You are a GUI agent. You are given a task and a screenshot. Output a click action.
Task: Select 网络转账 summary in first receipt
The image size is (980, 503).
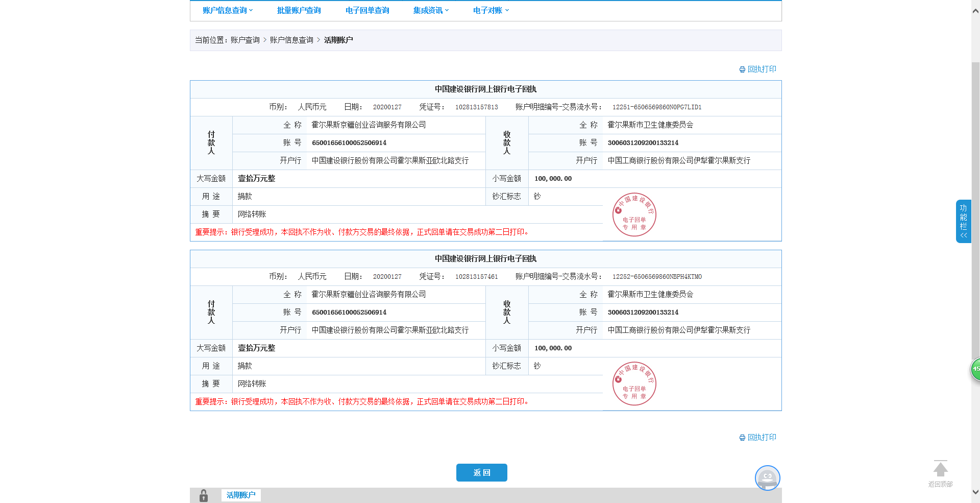[x=252, y=214]
